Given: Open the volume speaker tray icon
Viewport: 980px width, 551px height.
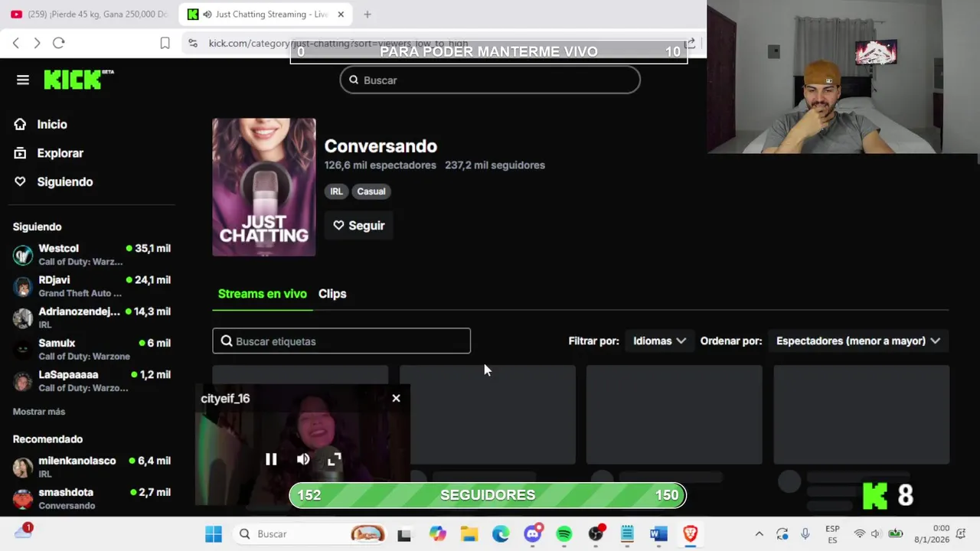Looking at the screenshot, I should click(876, 534).
